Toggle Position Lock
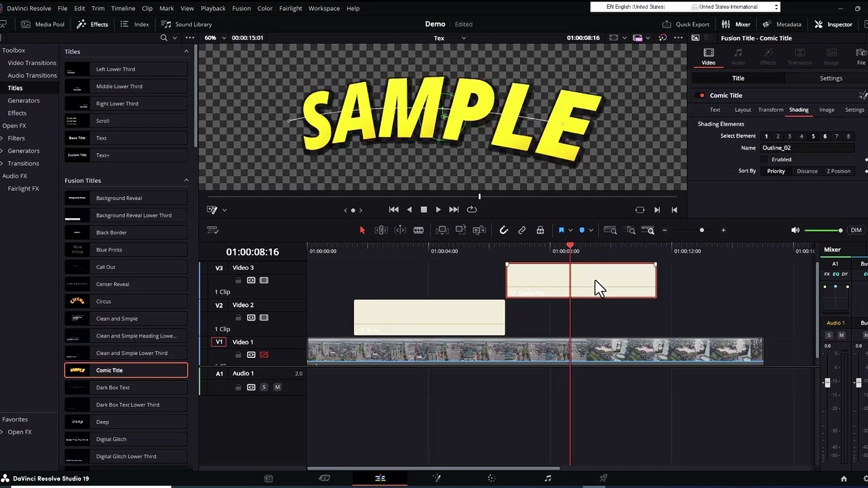The image size is (868, 488). (x=540, y=230)
